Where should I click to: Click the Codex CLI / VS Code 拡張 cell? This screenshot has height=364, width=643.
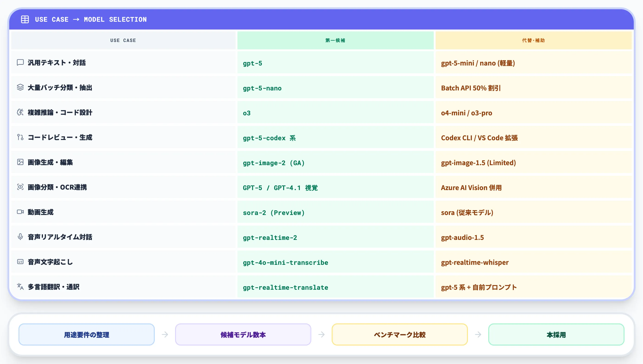tap(534, 137)
